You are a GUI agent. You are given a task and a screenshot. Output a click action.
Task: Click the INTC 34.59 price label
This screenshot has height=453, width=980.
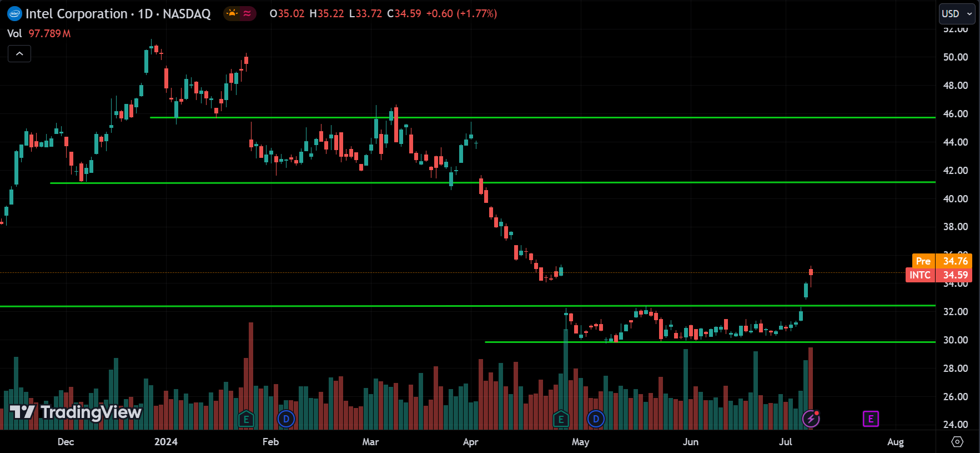(939, 275)
